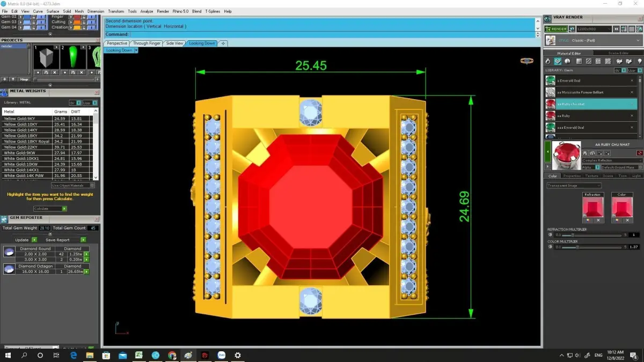
Task: Open Settings gear icon in the taskbar
Action: [x=238, y=355]
